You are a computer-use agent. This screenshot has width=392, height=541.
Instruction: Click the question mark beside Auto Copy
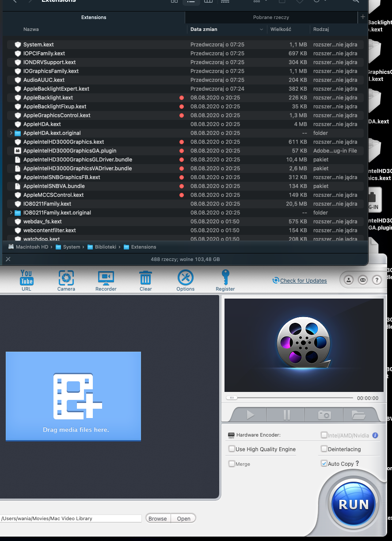[357, 464]
